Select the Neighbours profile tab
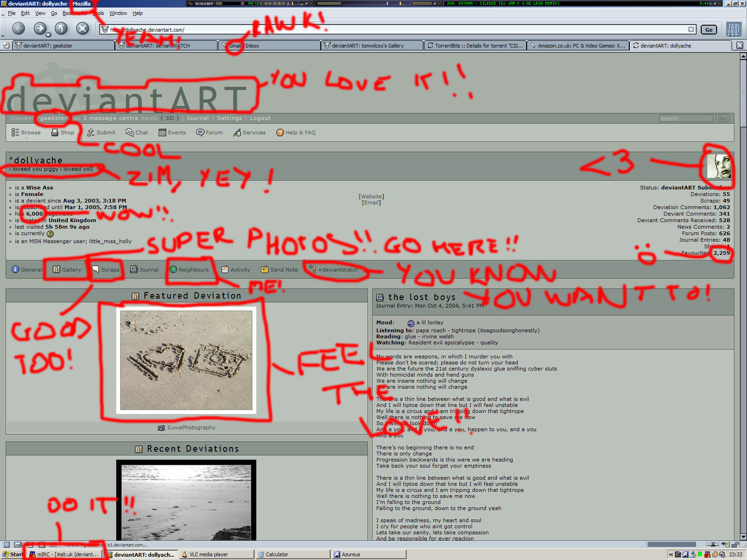The height and width of the screenshot is (560, 747). point(189,269)
